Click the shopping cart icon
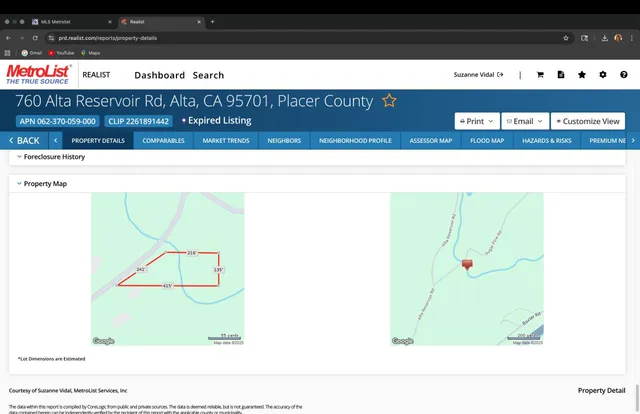The image size is (640, 414). pyautogui.click(x=540, y=75)
